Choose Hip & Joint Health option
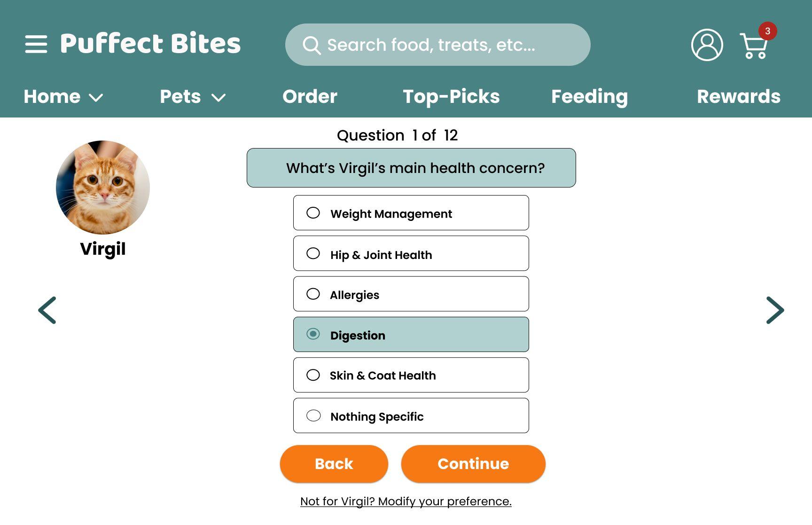The image size is (812, 525). pos(411,253)
